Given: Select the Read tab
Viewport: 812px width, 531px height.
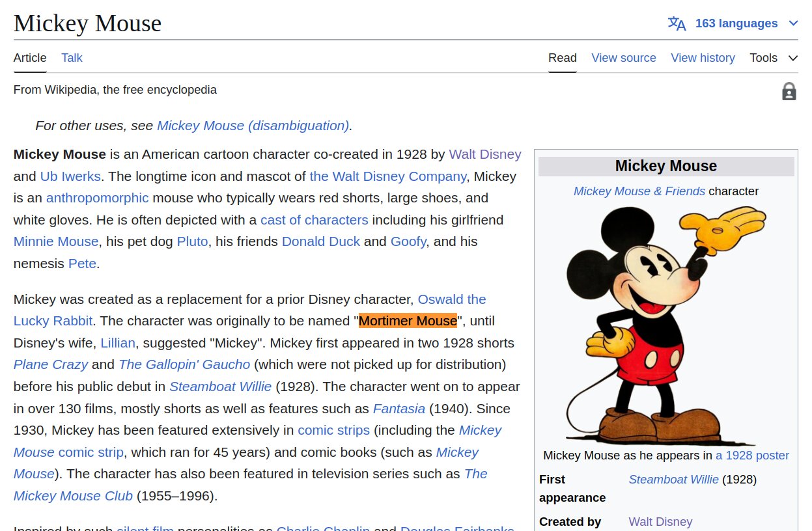Looking at the screenshot, I should tap(562, 58).
